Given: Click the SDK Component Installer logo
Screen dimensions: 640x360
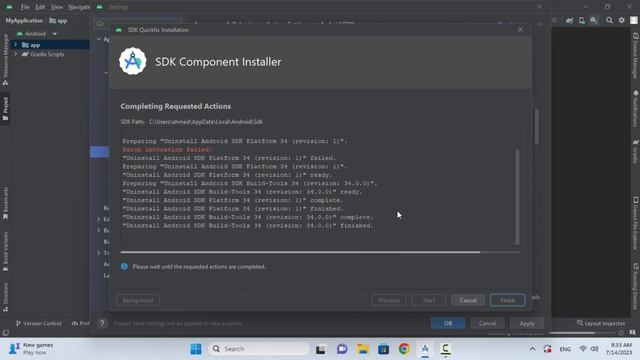Looking at the screenshot, I should coord(133,62).
